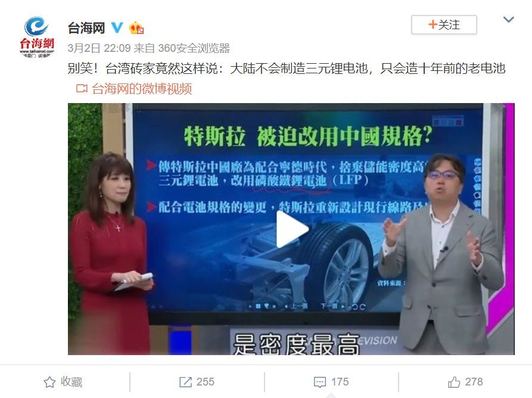Image resolution: width=532 pixels, height=398 pixels.
Task: Click the repost share icon
Action: tap(185, 382)
